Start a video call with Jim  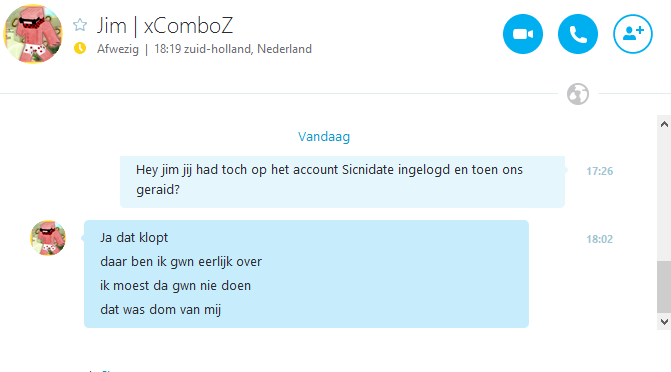pos(523,34)
